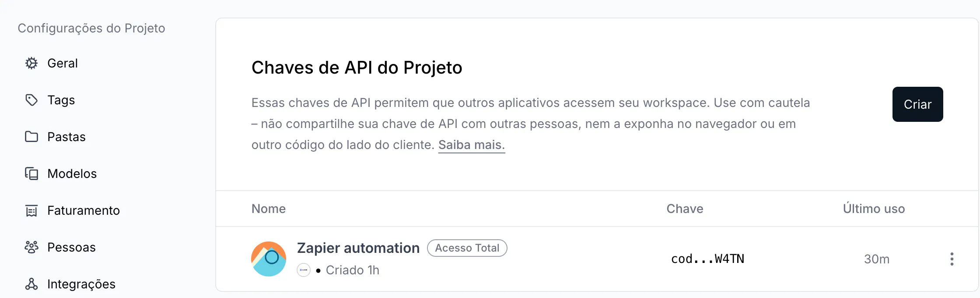
Task: Click the Pastas folder icon
Action: click(x=31, y=137)
